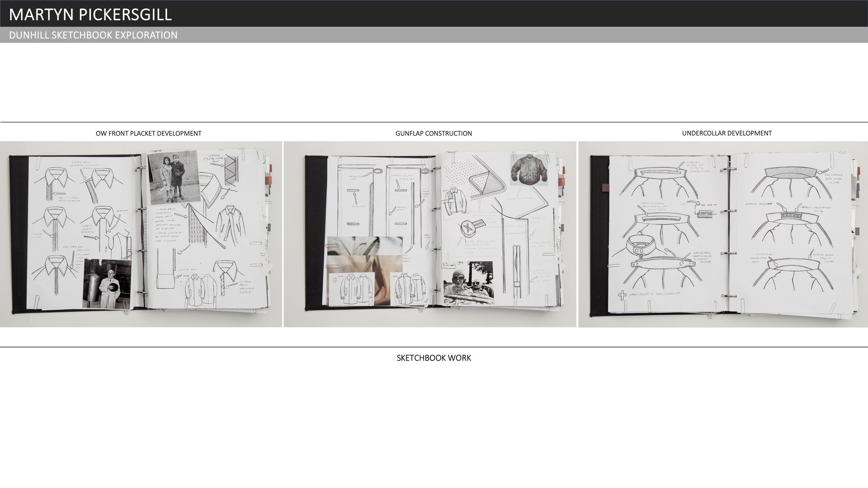Image resolution: width=868 pixels, height=488 pixels.
Task: Click the brown leather bomber jacket picture
Action: pos(529,169)
